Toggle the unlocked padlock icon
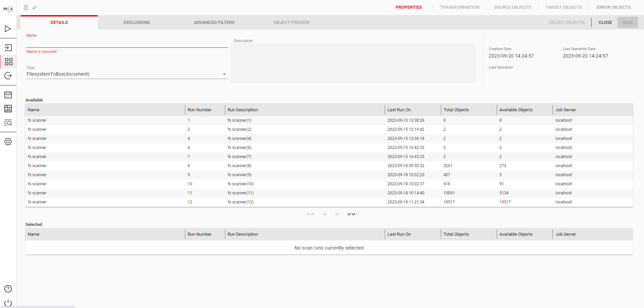 click(26, 7)
